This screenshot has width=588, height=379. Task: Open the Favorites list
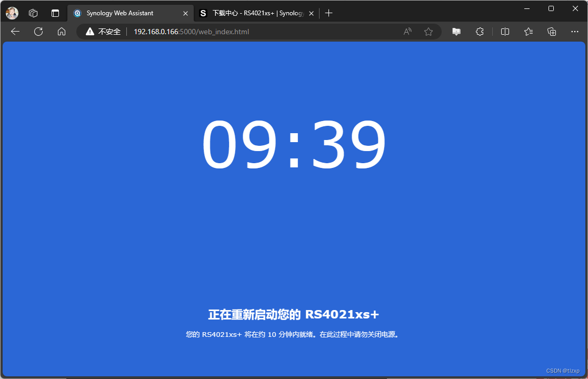tap(529, 32)
